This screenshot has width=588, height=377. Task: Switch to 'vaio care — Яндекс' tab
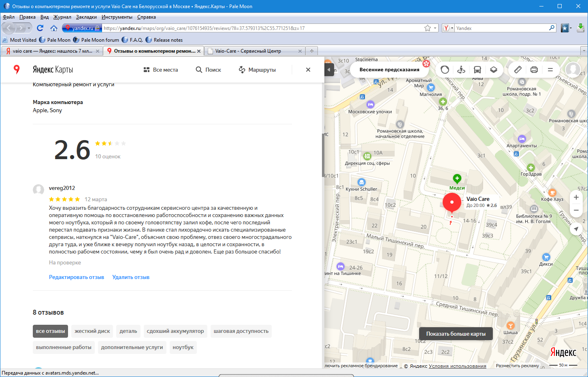52,51
